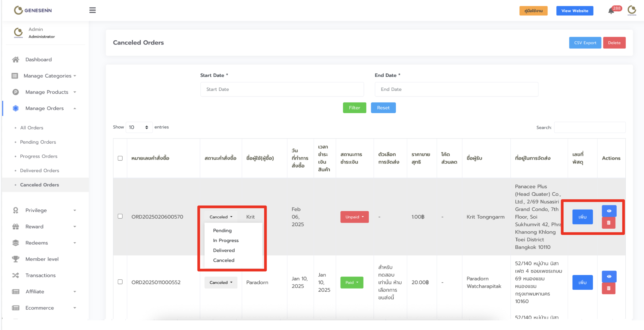Click the CSV Export button
The height and width of the screenshot is (330, 644).
click(x=585, y=43)
